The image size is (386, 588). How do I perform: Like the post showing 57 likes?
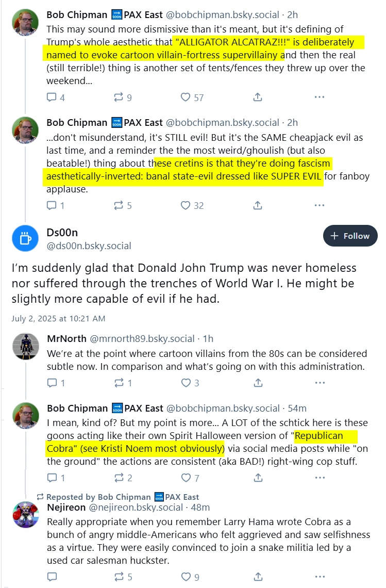click(192, 97)
